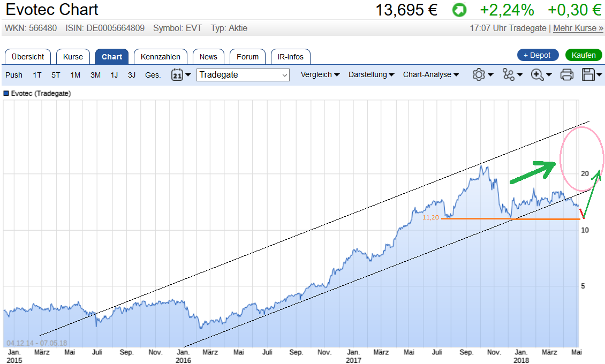The width and height of the screenshot is (605, 364).
Task: Switch to the Kurse tab
Action: 73,57
